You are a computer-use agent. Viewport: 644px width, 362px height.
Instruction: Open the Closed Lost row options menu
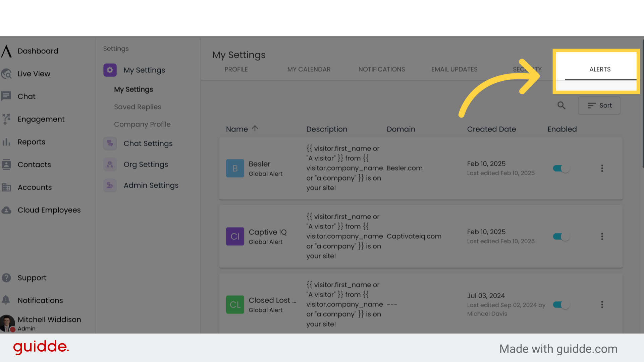[x=602, y=305]
